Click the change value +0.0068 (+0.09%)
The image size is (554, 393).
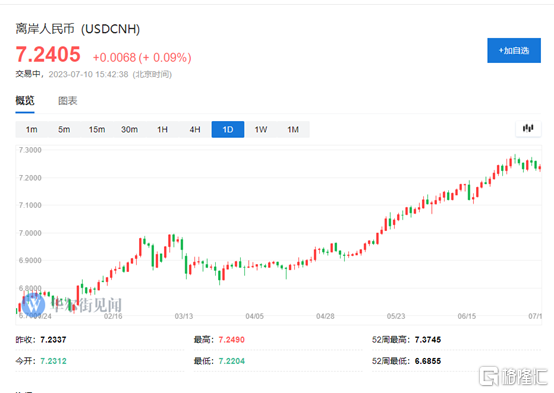[142, 57]
